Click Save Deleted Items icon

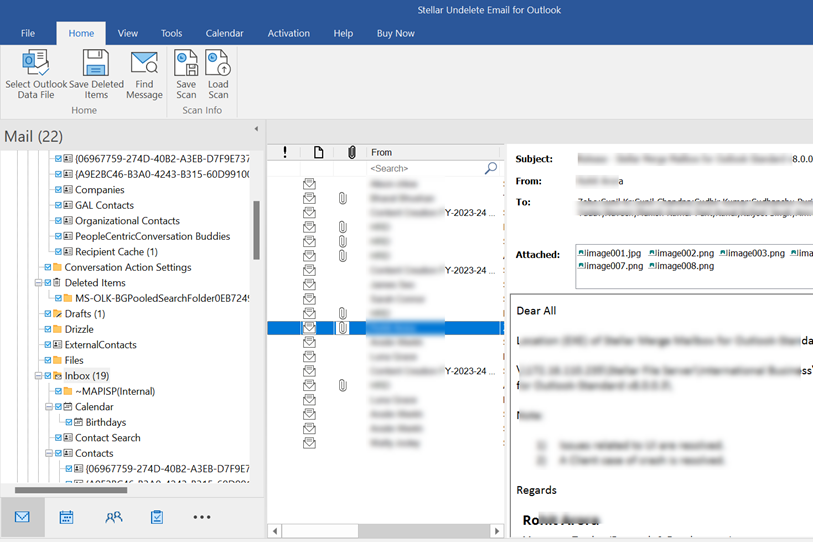click(x=96, y=63)
